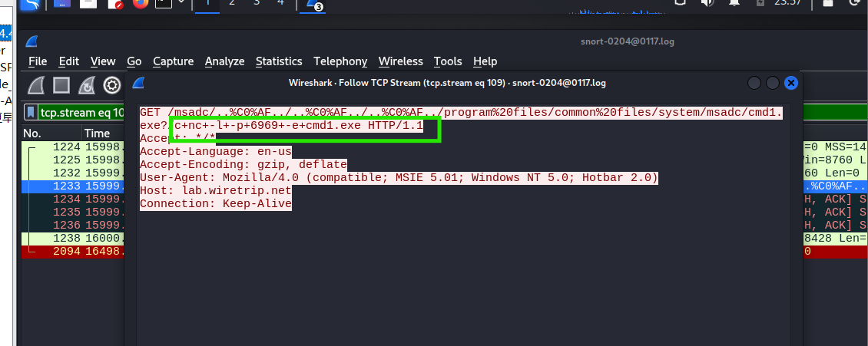The height and width of the screenshot is (346, 868).
Task: Sort packets by the Time column header
Action: coord(104,133)
